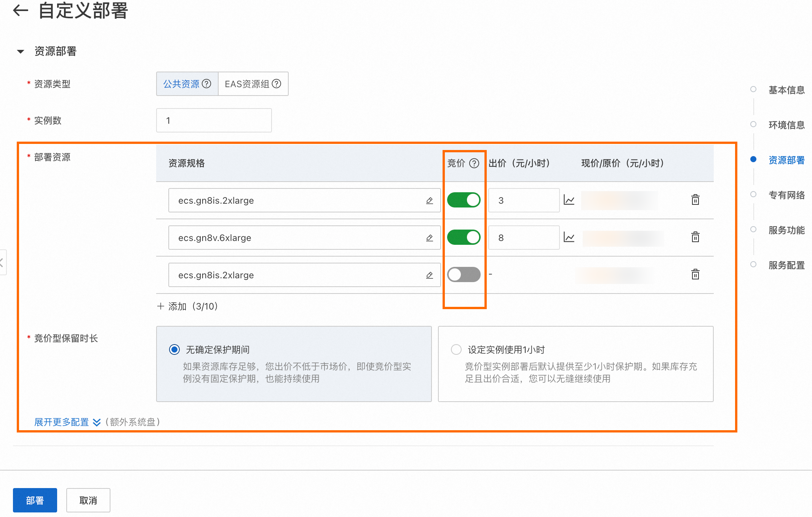Jump to 专有网络 in side navigation
812x517 pixels.
pos(786,195)
